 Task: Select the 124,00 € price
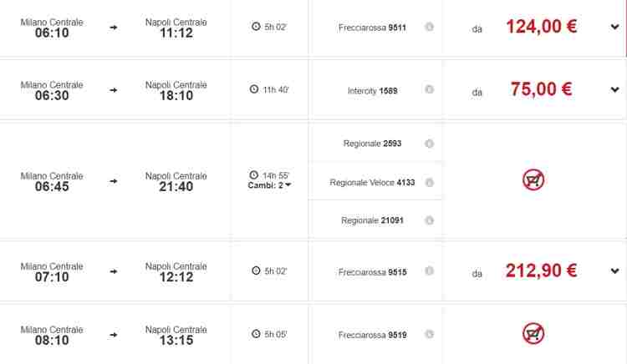pos(541,27)
